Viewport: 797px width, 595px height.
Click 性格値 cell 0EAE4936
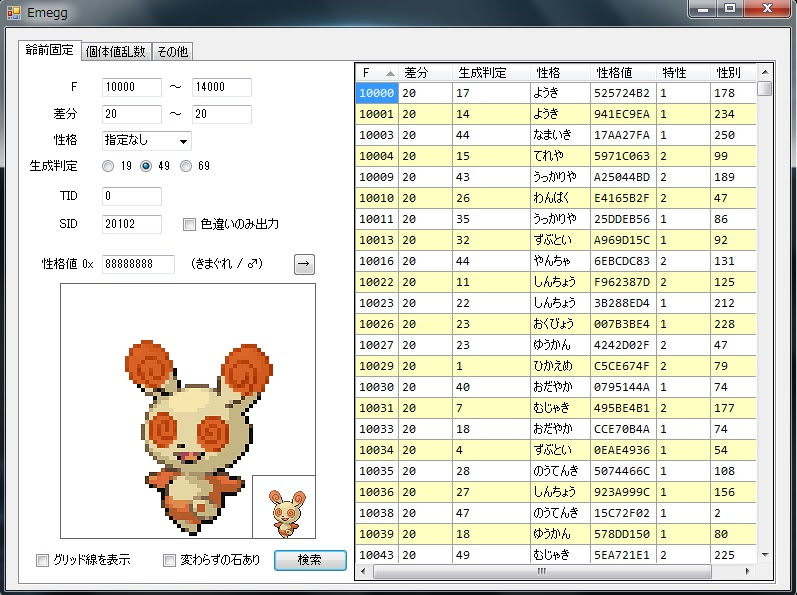pos(624,450)
